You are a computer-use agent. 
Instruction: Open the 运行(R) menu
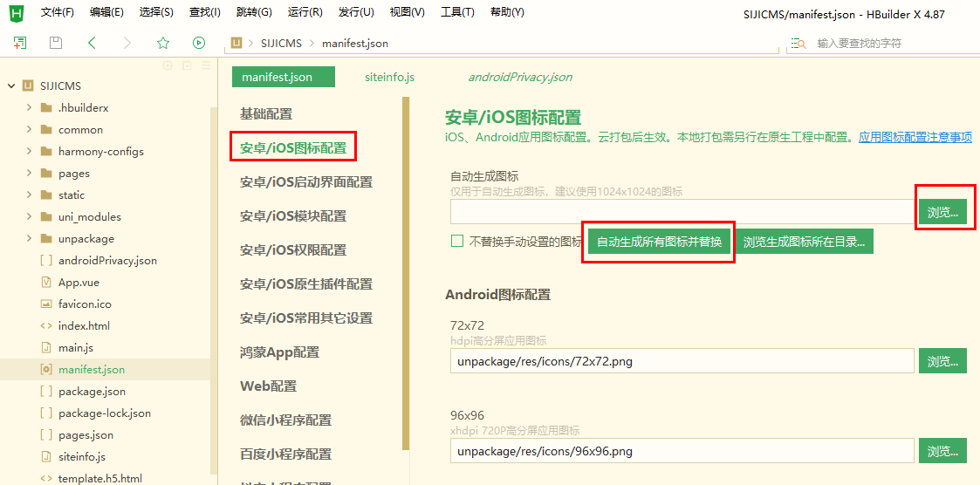305,12
